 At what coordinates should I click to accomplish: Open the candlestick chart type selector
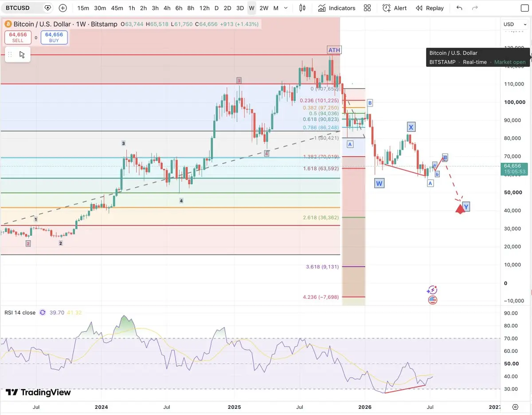click(302, 8)
